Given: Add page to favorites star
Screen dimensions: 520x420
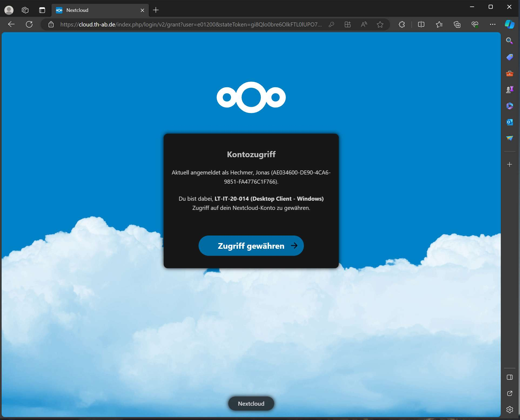Looking at the screenshot, I should pos(380,25).
